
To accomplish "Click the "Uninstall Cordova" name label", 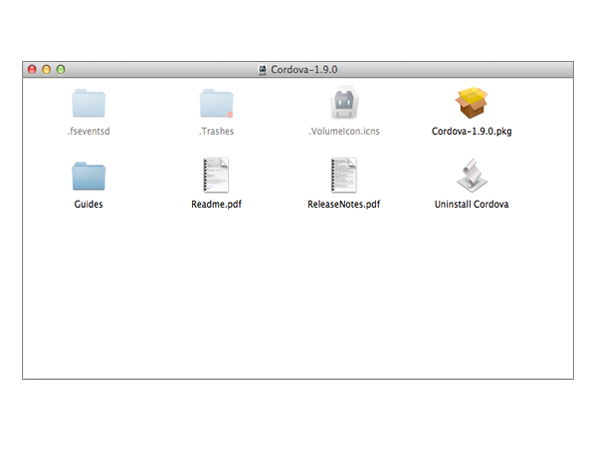I will coord(472,204).
